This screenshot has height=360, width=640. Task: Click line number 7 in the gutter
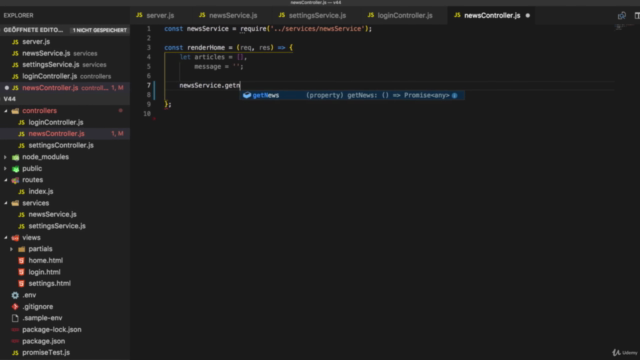click(x=149, y=85)
